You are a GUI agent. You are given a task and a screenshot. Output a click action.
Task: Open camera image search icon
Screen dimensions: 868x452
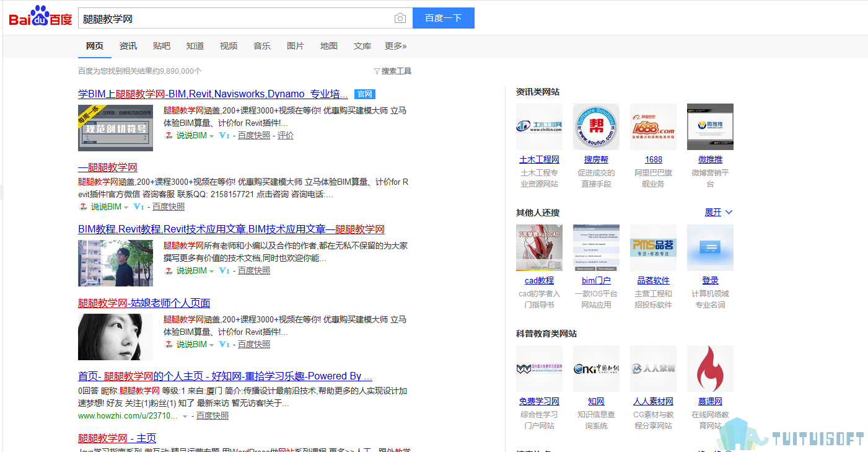(400, 18)
